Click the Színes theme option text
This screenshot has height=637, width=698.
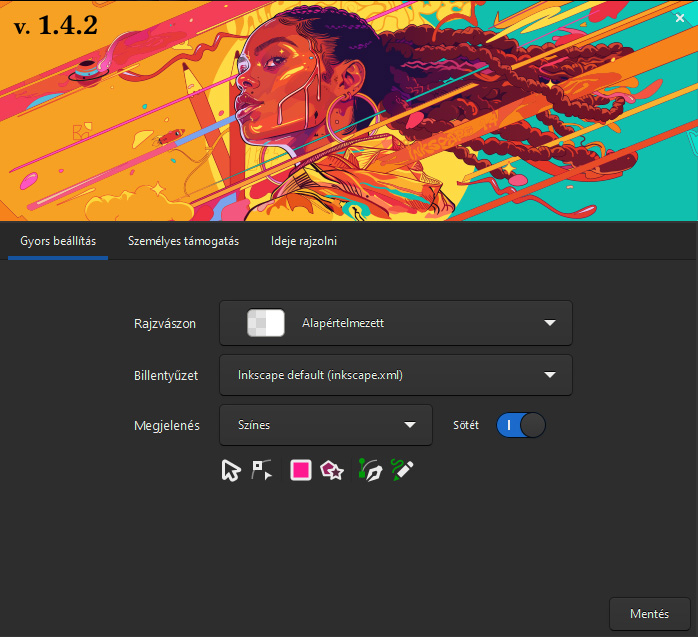point(254,425)
